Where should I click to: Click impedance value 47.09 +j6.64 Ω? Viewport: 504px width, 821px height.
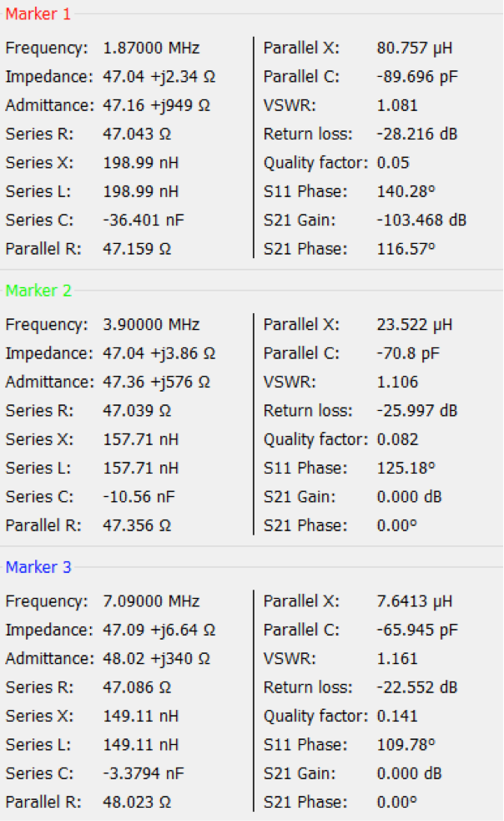point(159,630)
